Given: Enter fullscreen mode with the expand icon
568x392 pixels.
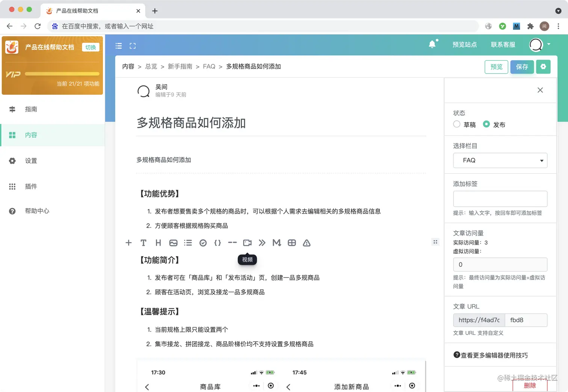Looking at the screenshot, I should [133, 46].
